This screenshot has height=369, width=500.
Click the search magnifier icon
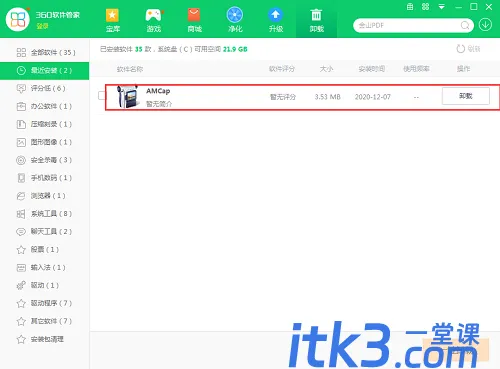tap(465, 25)
